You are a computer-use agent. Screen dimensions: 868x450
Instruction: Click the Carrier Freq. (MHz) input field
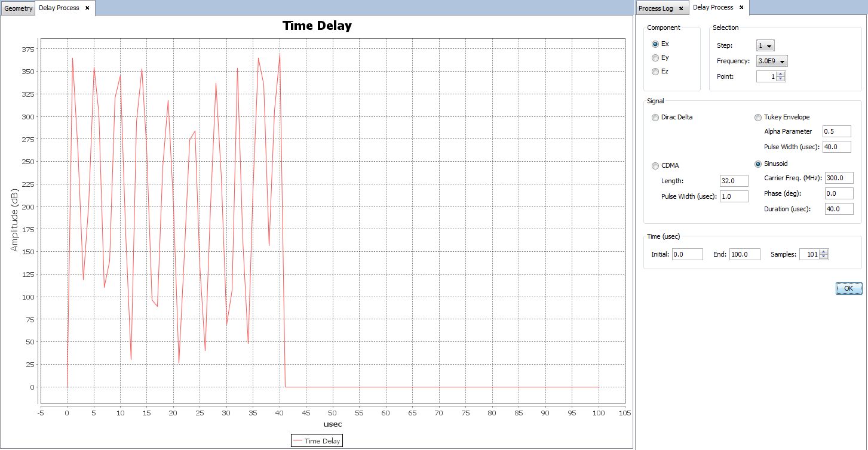coord(839,178)
